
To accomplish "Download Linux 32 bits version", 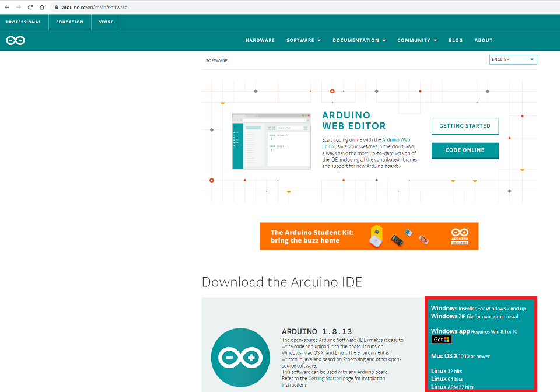I will point(446,371).
